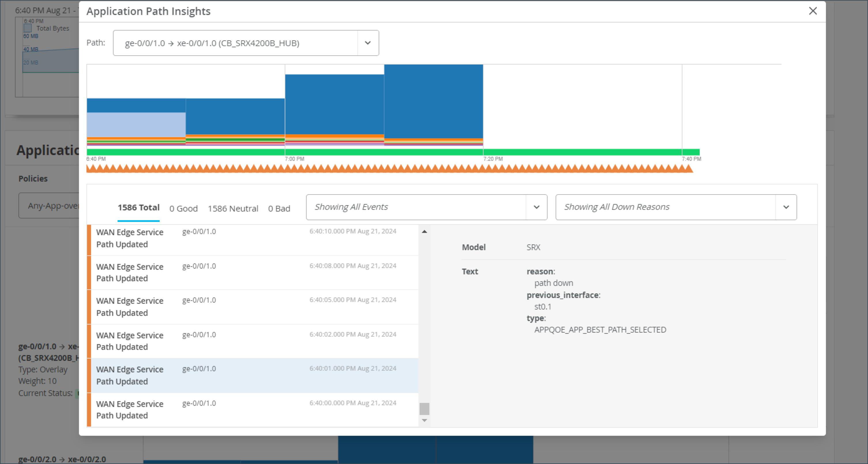This screenshot has width=868, height=464.
Task: Click the scroll down arrow in events list
Action: pos(424,420)
